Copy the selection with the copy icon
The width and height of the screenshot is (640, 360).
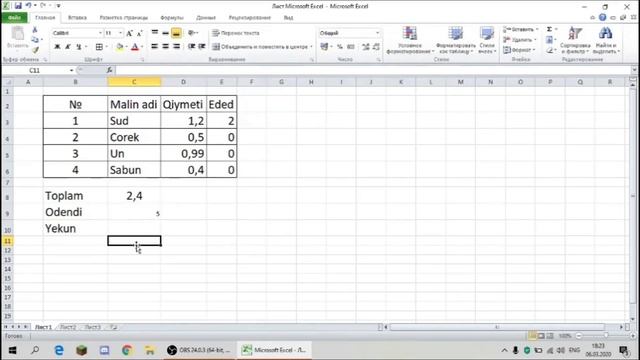point(35,40)
